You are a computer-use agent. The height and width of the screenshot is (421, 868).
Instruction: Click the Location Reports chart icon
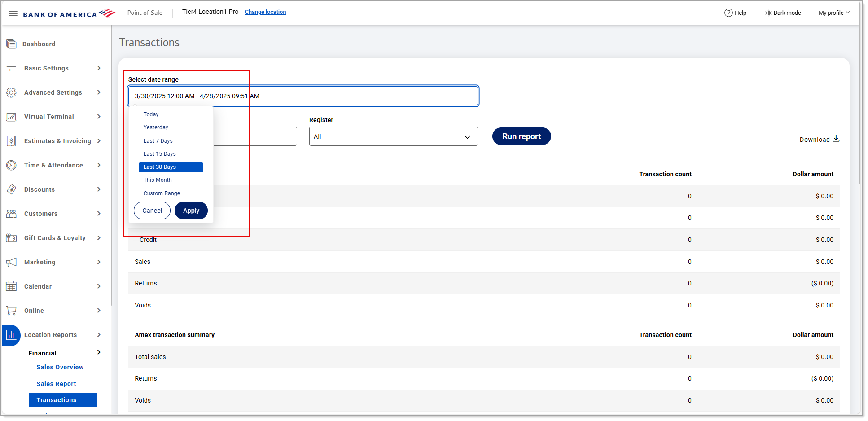point(11,335)
